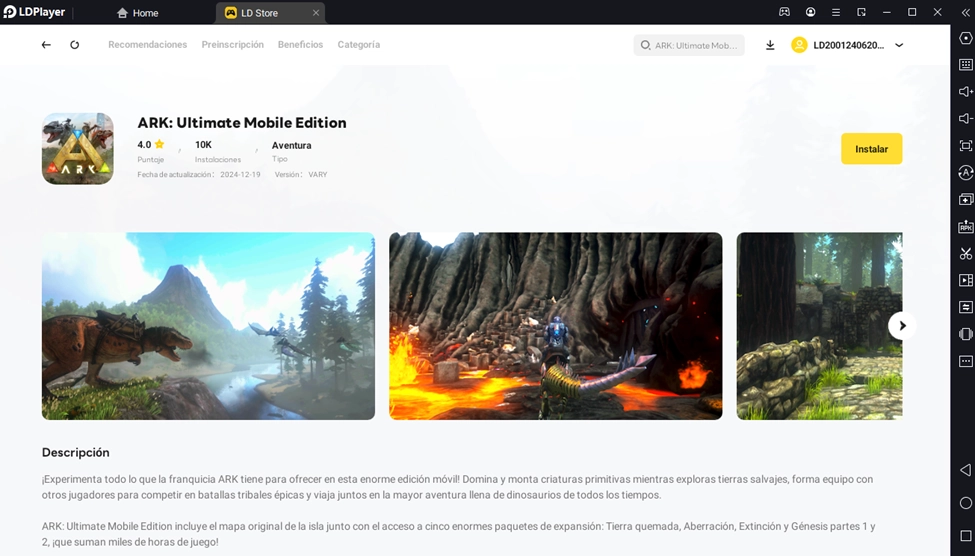Open keyboard mapping icon in sidebar
The image size is (975, 556).
pyautogui.click(x=966, y=65)
